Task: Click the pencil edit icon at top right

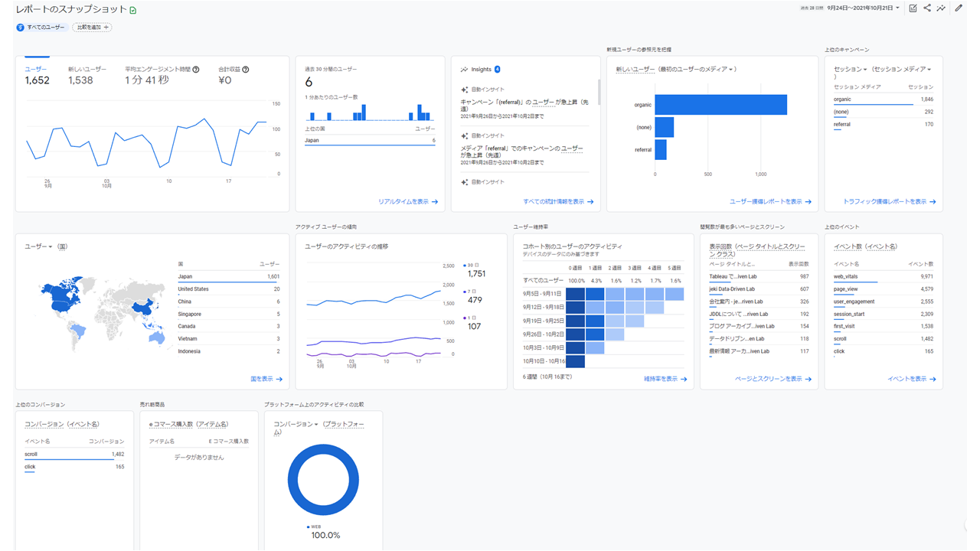Action: pyautogui.click(x=959, y=8)
